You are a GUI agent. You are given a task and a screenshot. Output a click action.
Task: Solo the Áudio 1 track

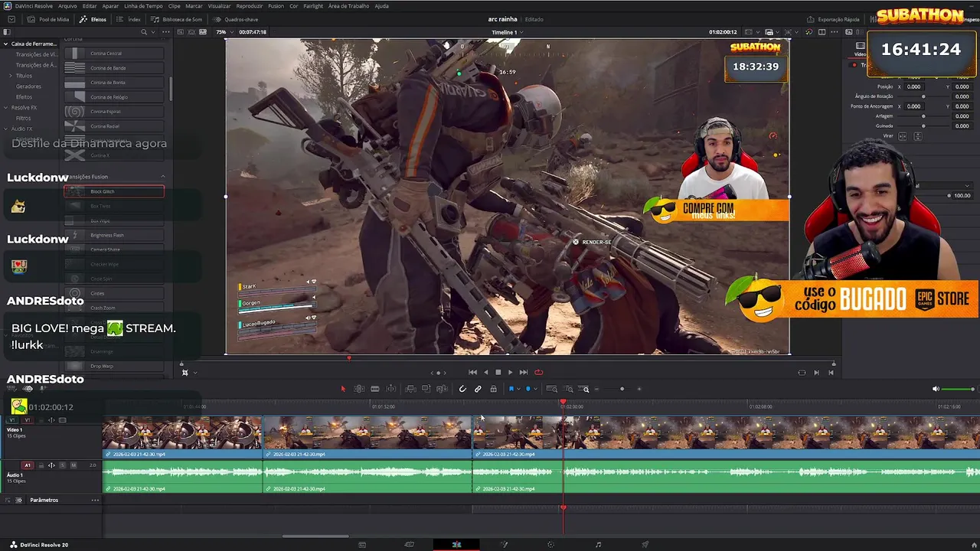click(x=63, y=465)
